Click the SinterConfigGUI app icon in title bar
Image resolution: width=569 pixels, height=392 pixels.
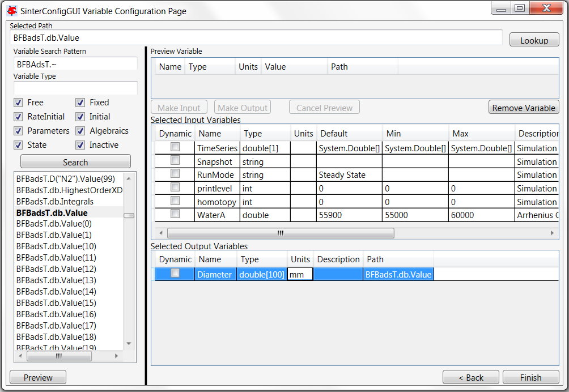11,10
